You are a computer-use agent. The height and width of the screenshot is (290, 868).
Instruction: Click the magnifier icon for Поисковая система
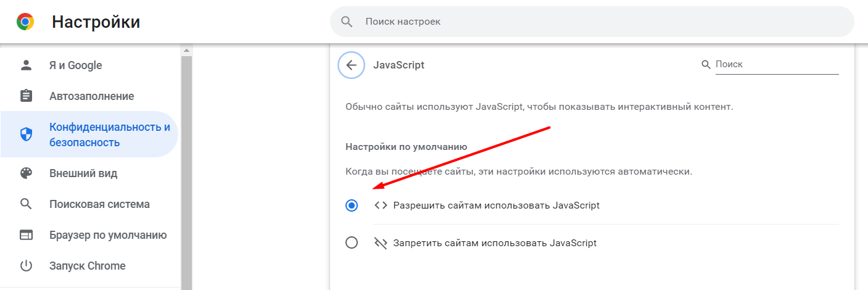(26, 204)
